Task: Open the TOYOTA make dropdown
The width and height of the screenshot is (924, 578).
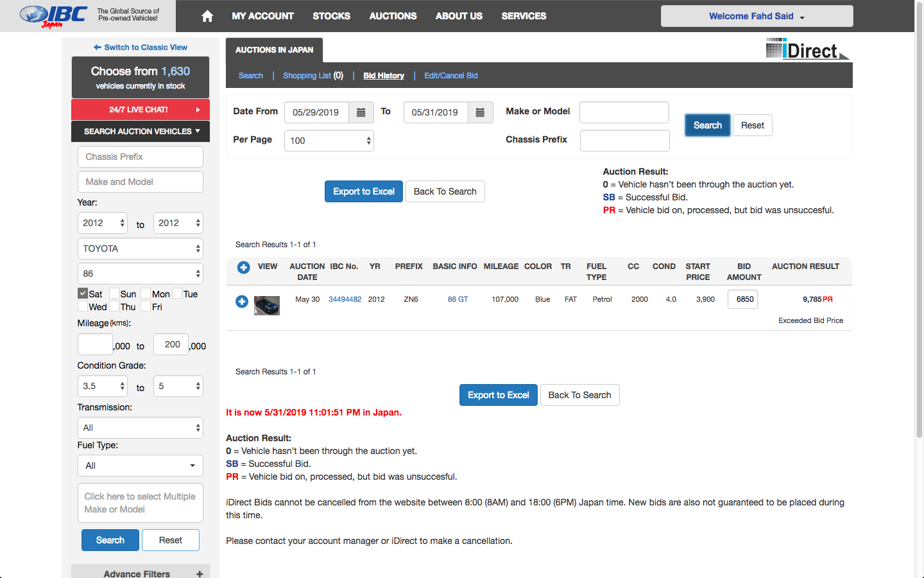Action: click(x=141, y=249)
